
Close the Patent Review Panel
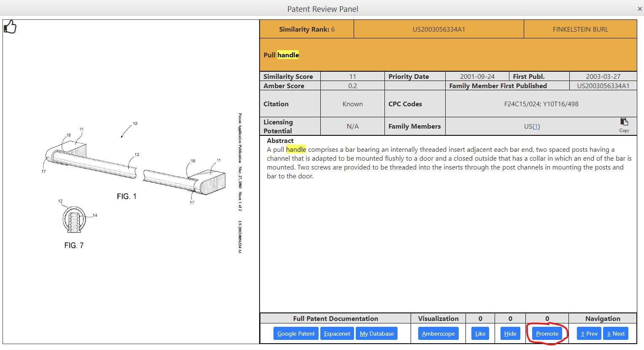640,9
